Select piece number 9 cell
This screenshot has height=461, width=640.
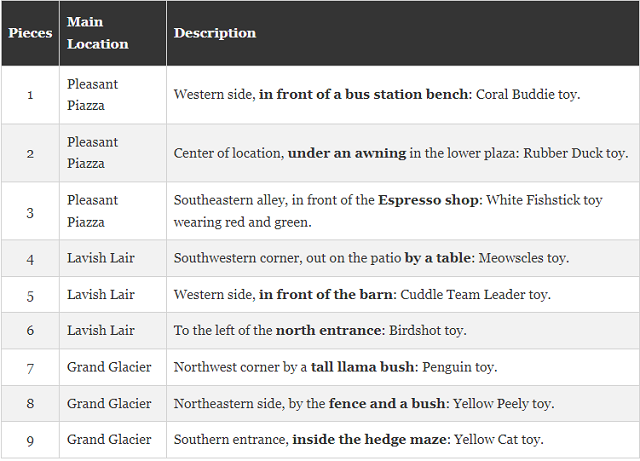tap(30, 440)
